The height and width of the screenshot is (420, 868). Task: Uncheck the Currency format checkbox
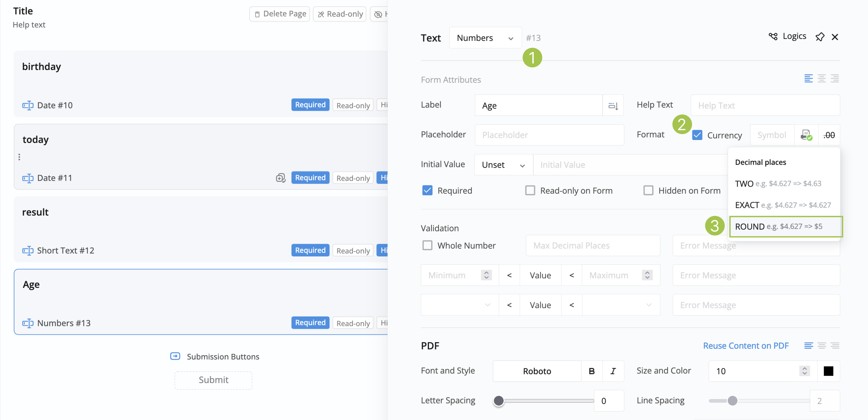pos(697,135)
